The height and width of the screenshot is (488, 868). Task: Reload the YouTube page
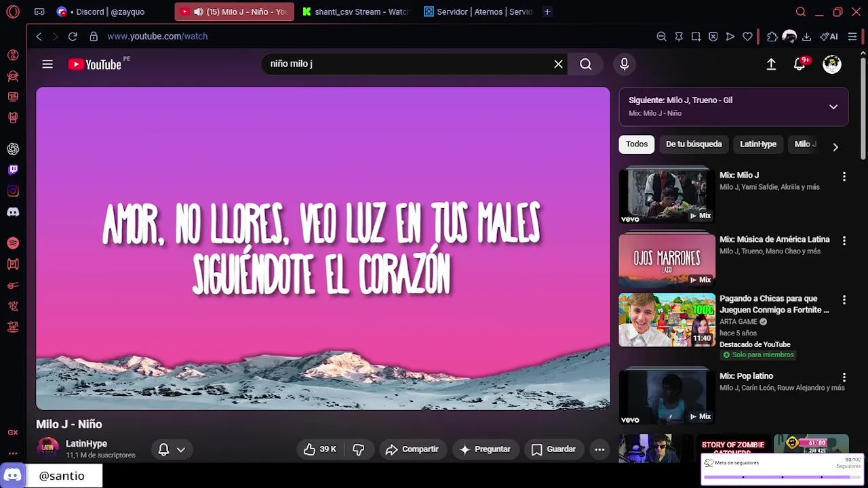point(73,37)
